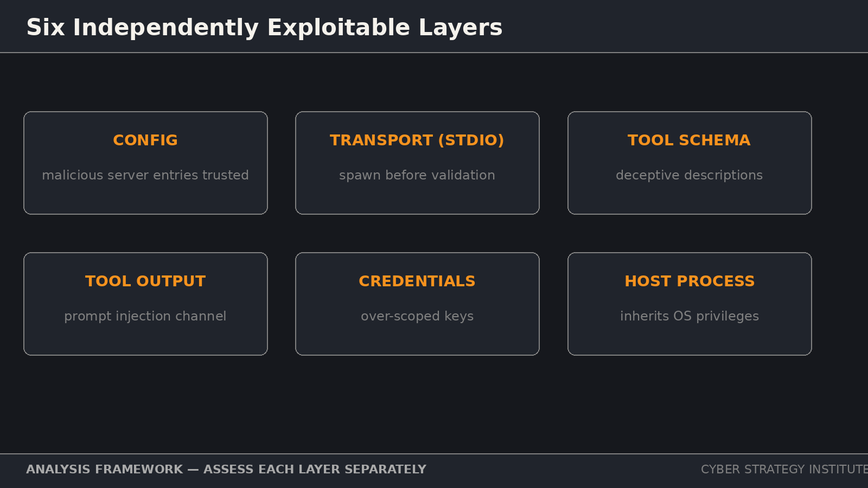Click 'inherits OS privileges' text
The height and width of the screenshot is (488, 868).
[690, 317]
